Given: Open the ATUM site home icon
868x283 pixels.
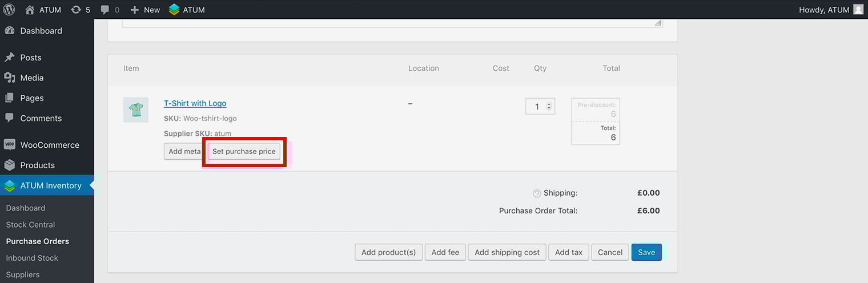Looking at the screenshot, I should coord(30,9).
